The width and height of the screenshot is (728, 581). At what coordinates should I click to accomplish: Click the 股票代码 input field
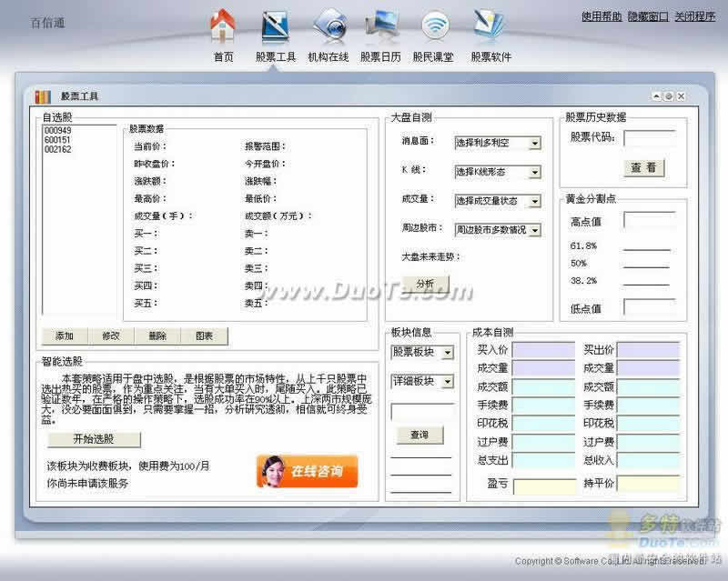(649, 138)
